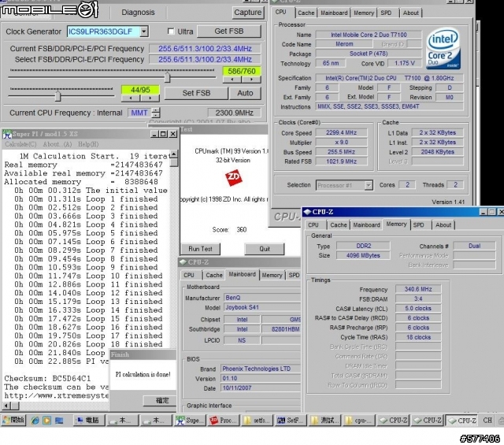Screen dimensions: 504x445
Task: Open the cpu-... folder taskbar button
Action: [358, 421]
